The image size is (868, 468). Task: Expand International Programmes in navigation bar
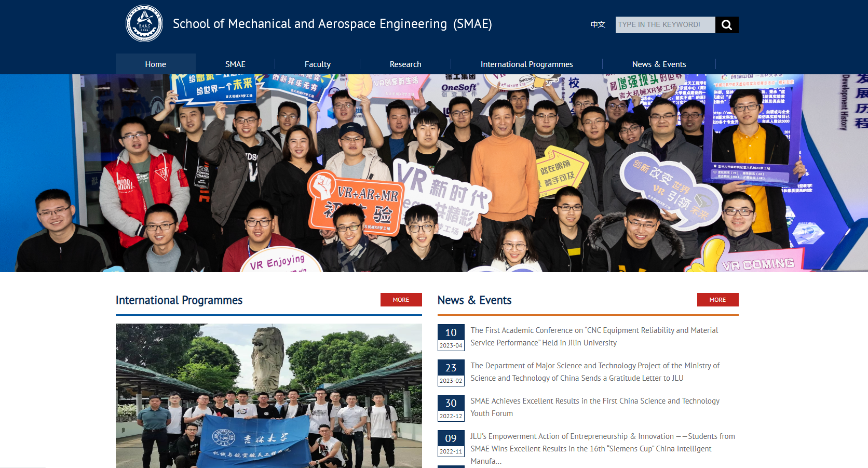[x=526, y=64]
